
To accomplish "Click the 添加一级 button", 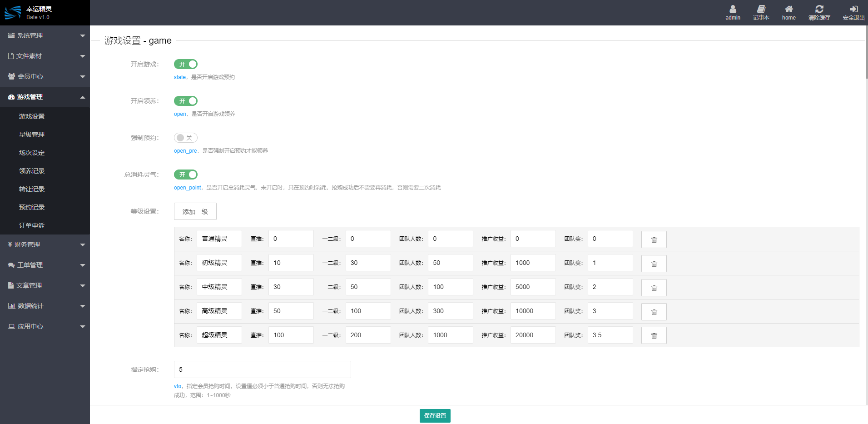I will [x=195, y=211].
